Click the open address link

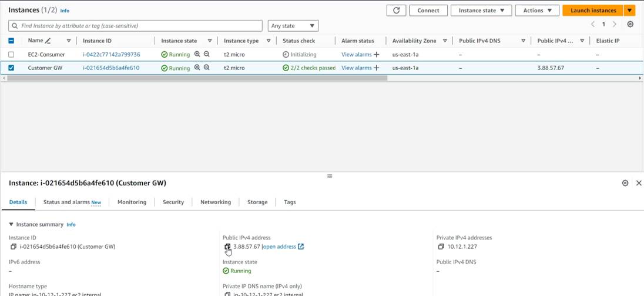click(x=280, y=247)
